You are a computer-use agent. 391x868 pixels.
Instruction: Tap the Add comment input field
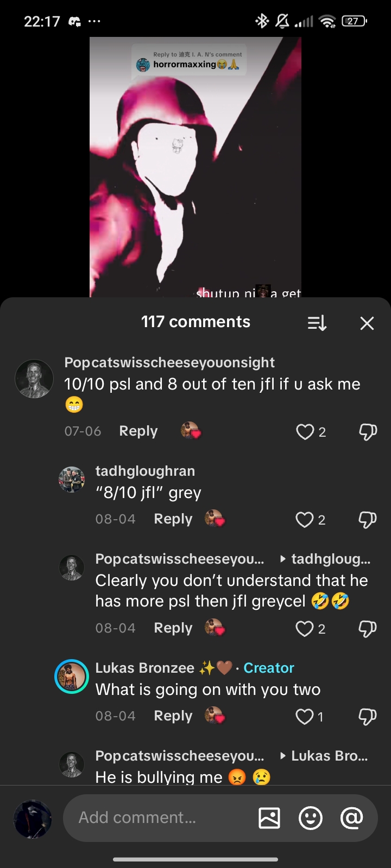coord(157,818)
